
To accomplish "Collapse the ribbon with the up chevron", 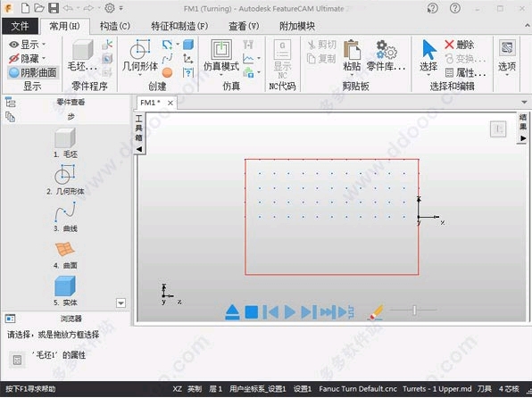I will point(527,26).
